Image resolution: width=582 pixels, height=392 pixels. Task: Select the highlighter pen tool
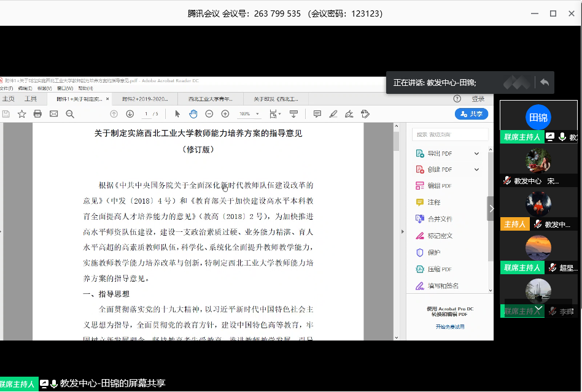tap(333, 114)
